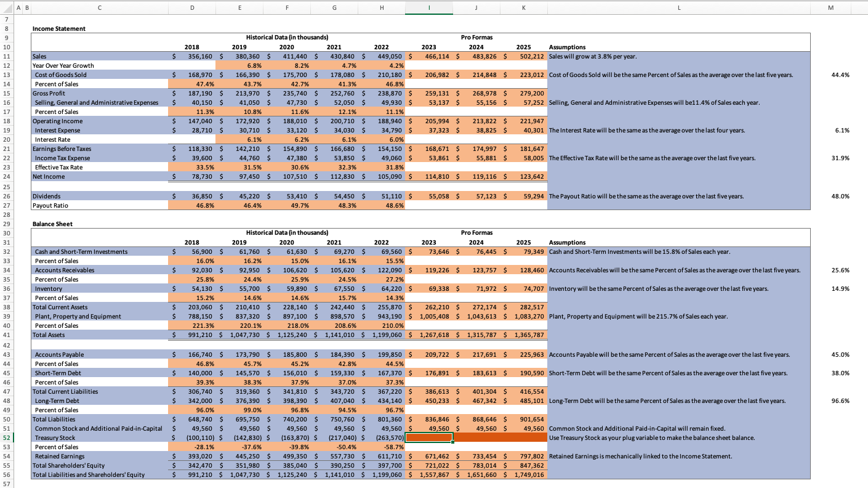Click the "Dividends" label cell
The image size is (868, 488).
[x=47, y=196]
